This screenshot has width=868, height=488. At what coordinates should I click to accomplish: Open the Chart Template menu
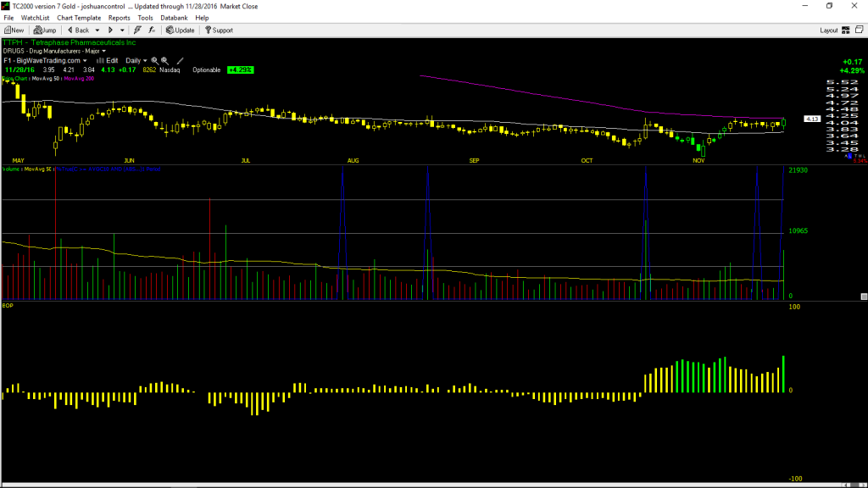pyautogui.click(x=79, y=18)
